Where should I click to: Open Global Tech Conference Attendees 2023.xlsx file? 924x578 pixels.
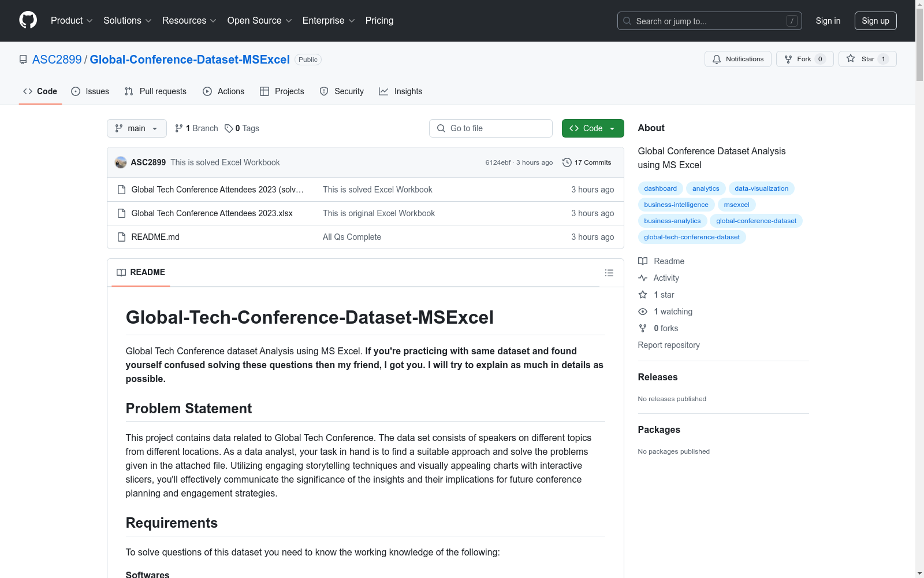pyautogui.click(x=212, y=213)
